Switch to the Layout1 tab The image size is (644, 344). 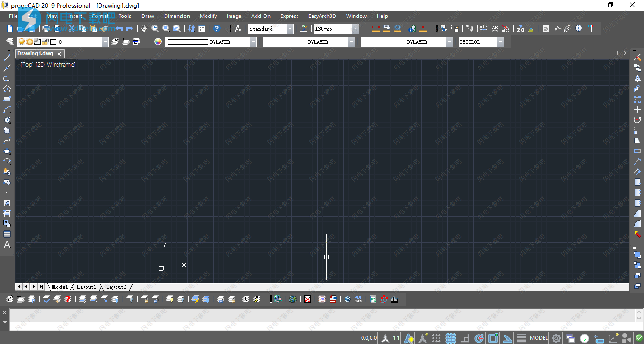pos(86,287)
